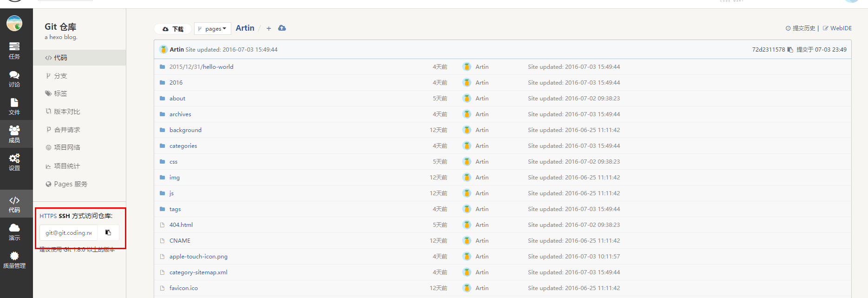Open the background folder

pos(185,130)
